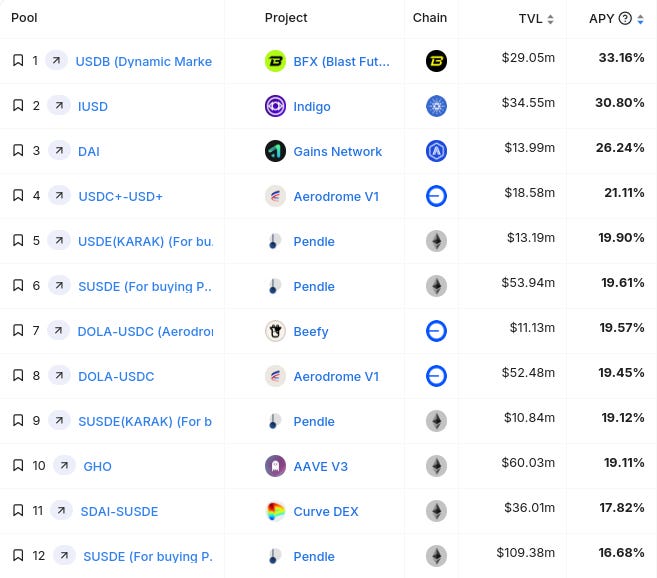Image resolution: width=657 pixels, height=578 pixels.
Task: Click the Project column header
Action: pos(286,18)
